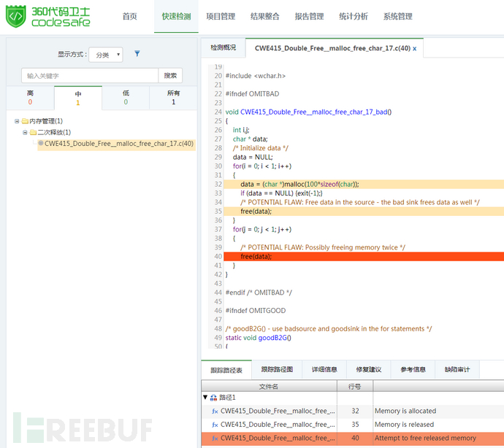
Task: Click the 内存管理 folder icon
Action: 25,121
